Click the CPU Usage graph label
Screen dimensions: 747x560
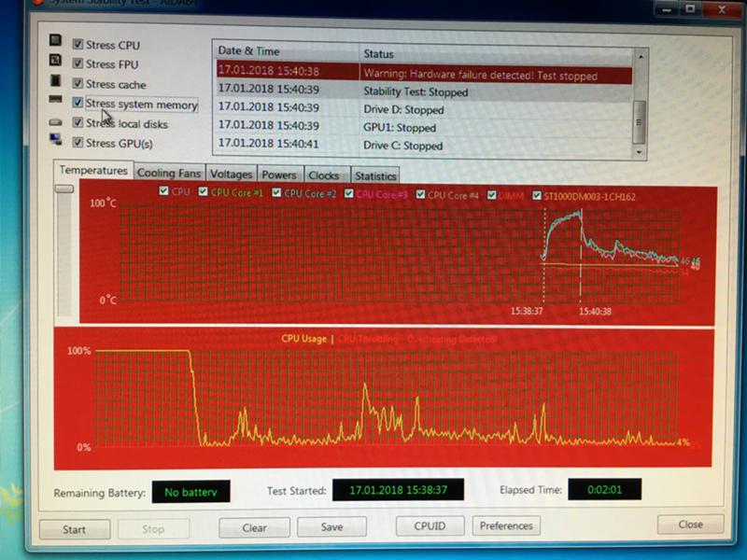(x=304, y=339)
